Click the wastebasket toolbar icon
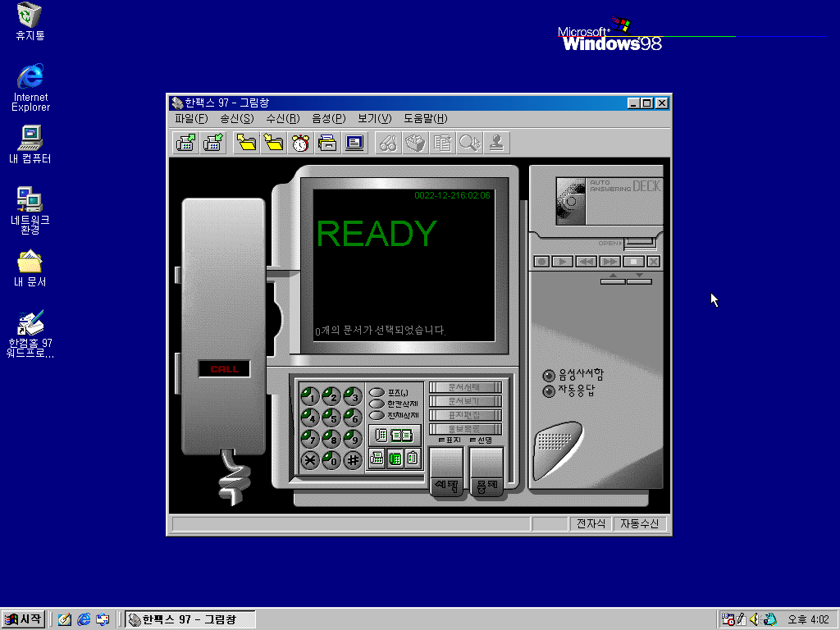The height and width of the screenshot is (630, 840). (x=415, y=143)
